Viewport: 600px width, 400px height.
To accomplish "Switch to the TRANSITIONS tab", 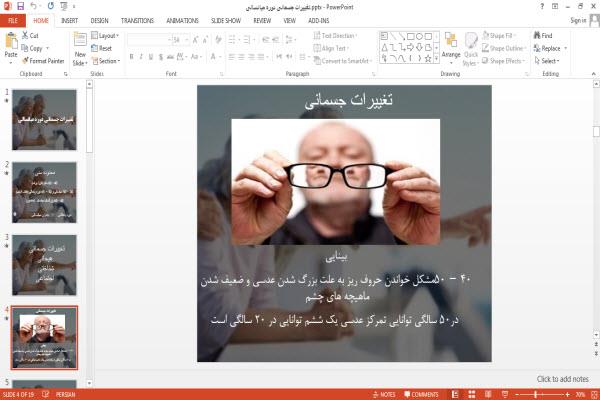I will pyautogui.click(x=137, y=21).
